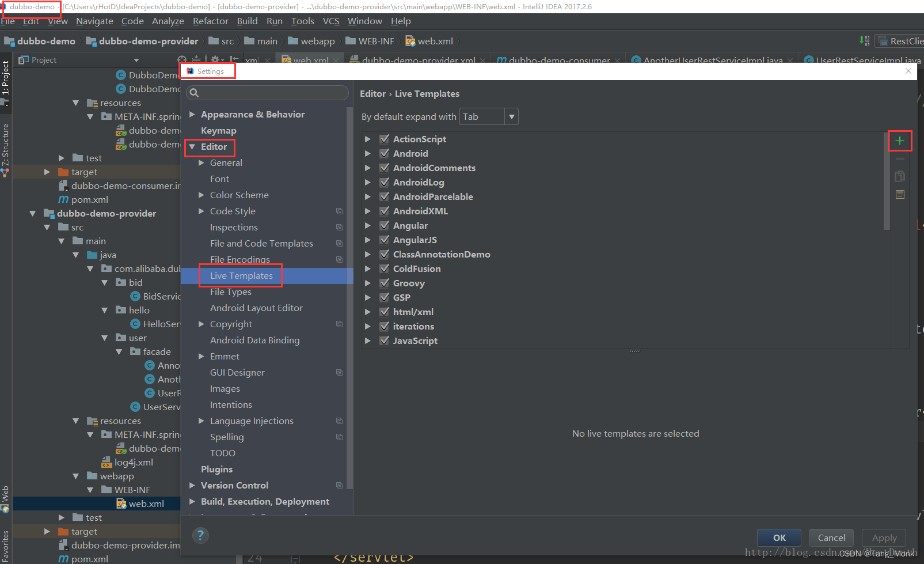Click dubbo-demo module in breadcrumb bar
The image size is (924, 564).
[40, 41]
